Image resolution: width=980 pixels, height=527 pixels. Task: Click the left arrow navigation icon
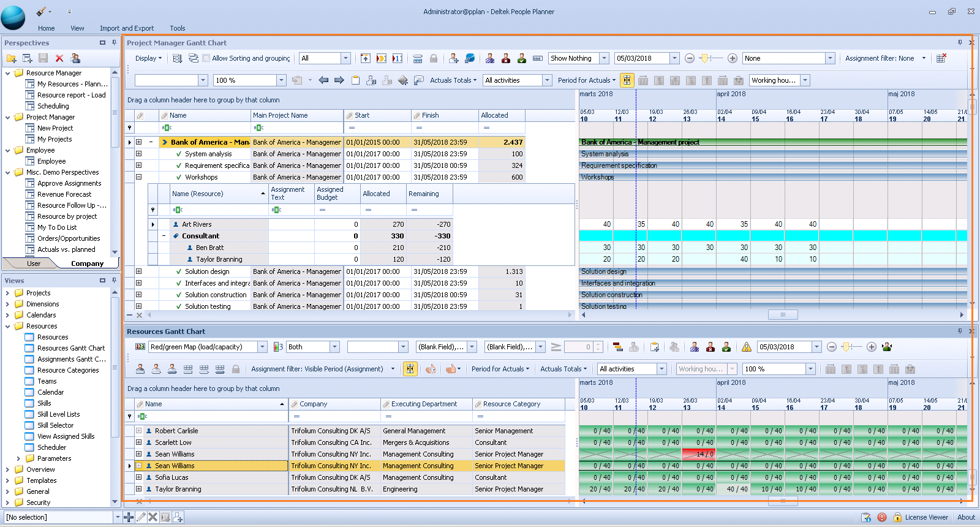click(323, 80)
